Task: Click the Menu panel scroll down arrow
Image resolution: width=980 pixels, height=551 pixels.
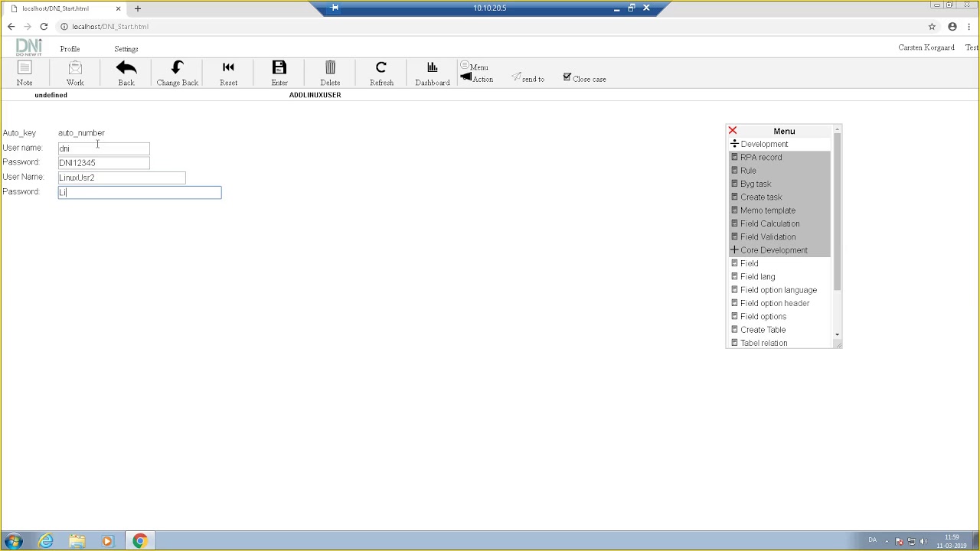Action: click(x=837, y=335)
